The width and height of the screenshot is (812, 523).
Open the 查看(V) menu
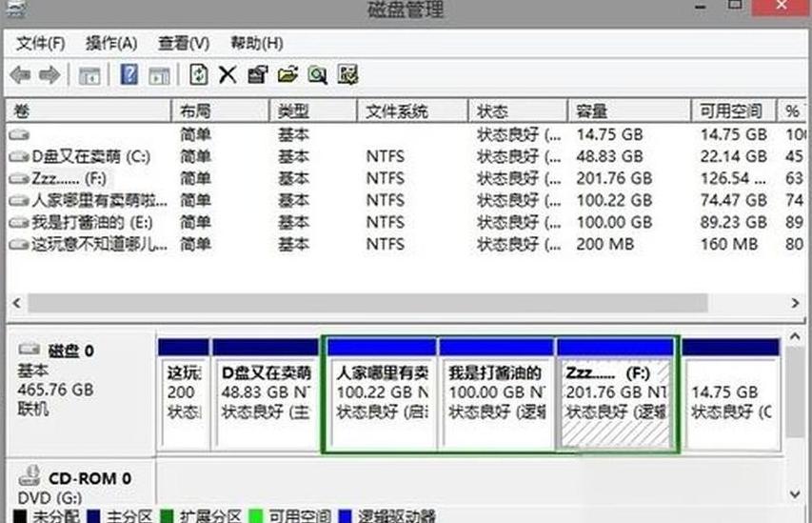(184, 43)
